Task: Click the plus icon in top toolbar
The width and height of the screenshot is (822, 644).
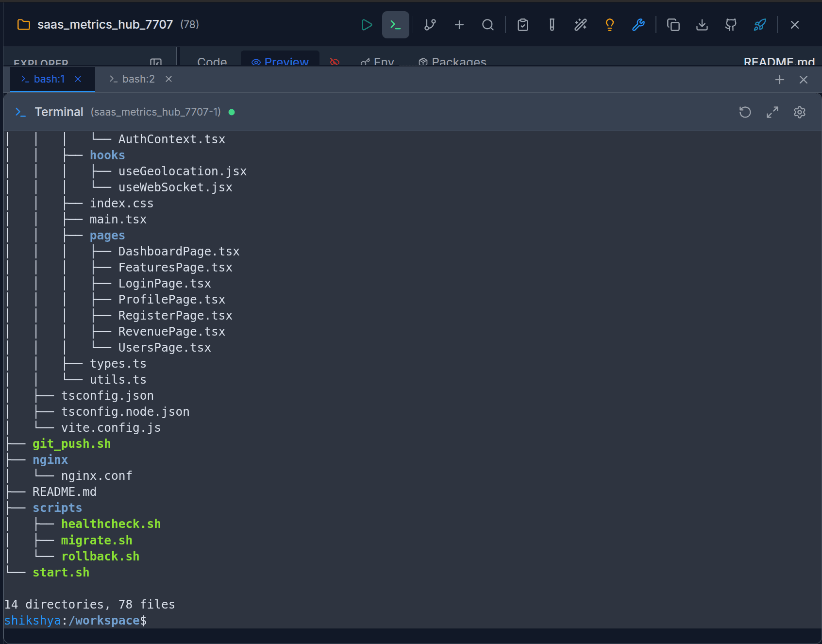Action: (x=459, y=25)
